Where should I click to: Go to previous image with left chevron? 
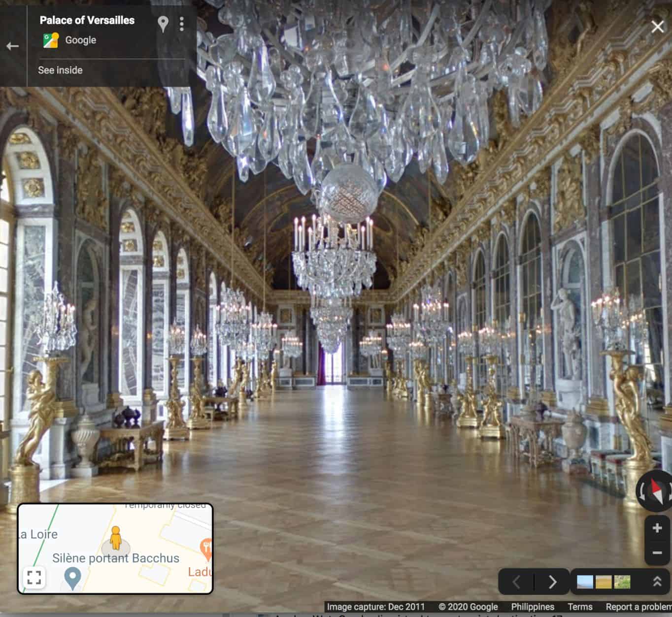516,582
